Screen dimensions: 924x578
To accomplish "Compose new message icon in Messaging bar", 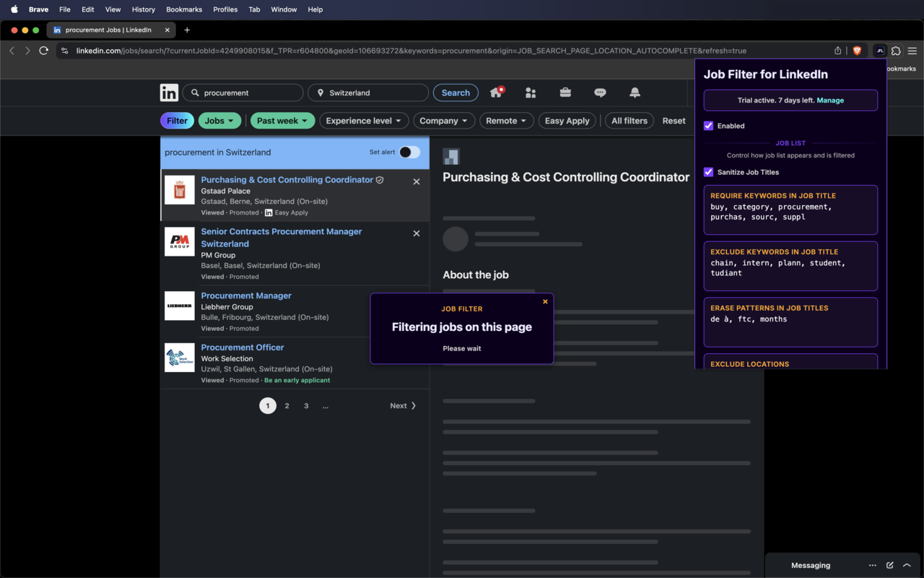I will coord(890,565).
